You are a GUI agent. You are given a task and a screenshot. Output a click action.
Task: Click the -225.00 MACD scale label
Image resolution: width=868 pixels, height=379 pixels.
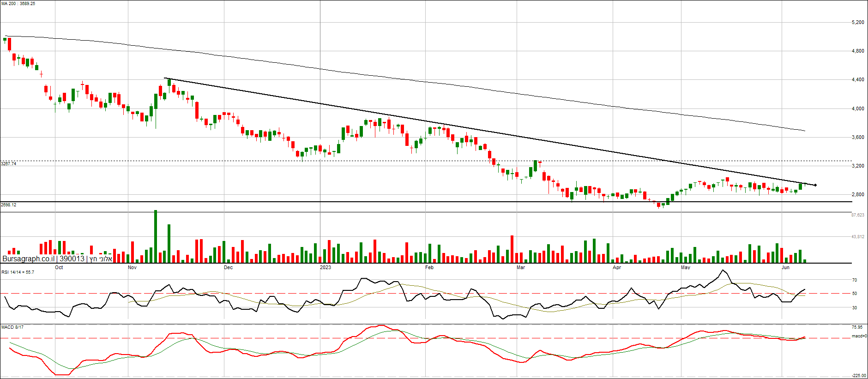tap(859, 376)
